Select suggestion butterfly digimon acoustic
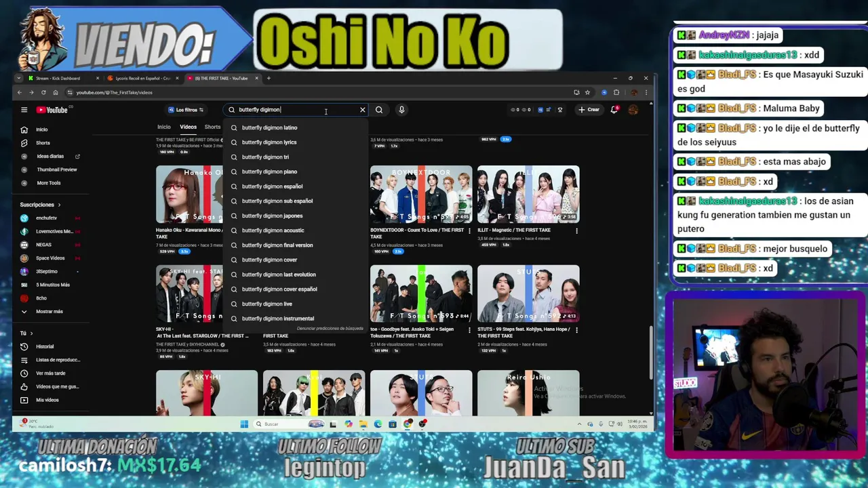Image resolution: width=868 pixels, height=488 pixels. click(x=295, y=230)
